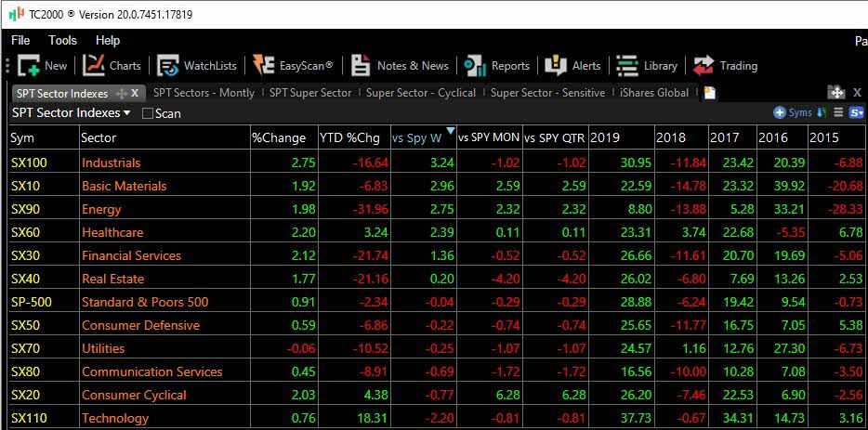Image resolution: width=868 pixels, height=430 pixels.
Task: Open the Help menu
Action: tap(108, 40)
